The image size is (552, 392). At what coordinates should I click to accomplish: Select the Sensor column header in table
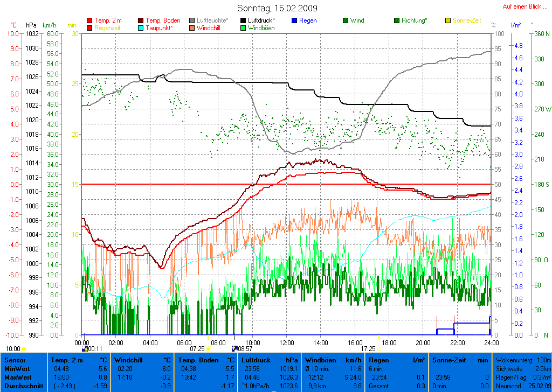click(14, 360)
